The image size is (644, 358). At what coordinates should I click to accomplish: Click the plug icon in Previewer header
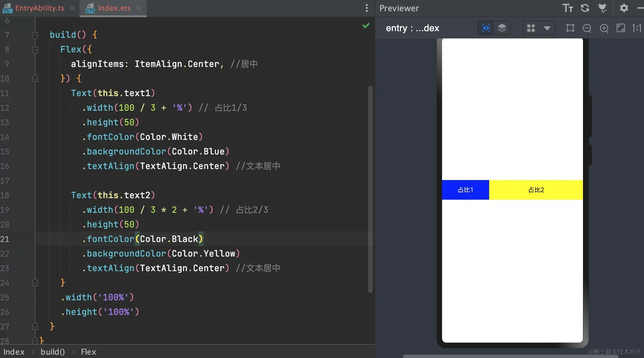(602, 8)
